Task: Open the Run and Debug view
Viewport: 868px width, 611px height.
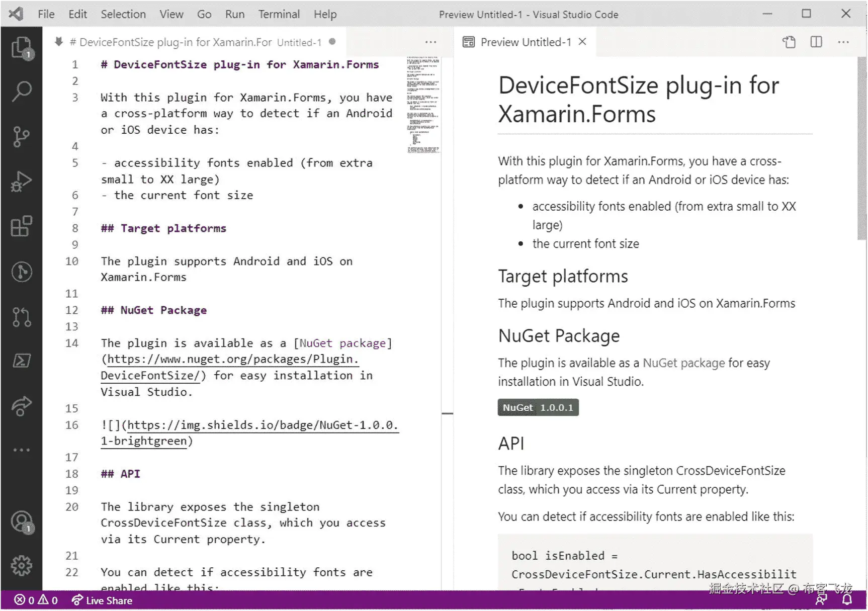Action: pos(22,182)
